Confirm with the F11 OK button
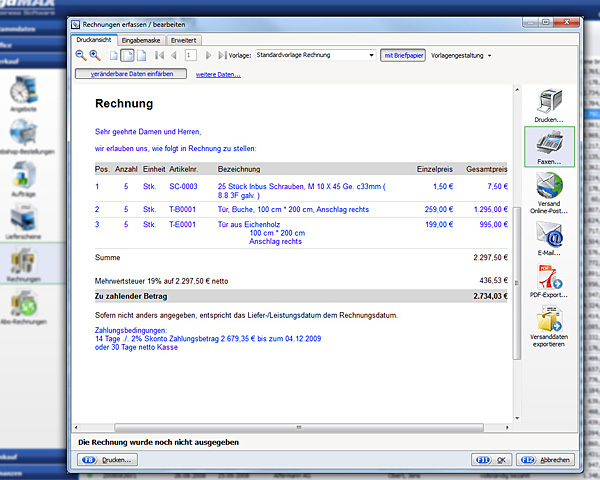 (x=491, y=460)
